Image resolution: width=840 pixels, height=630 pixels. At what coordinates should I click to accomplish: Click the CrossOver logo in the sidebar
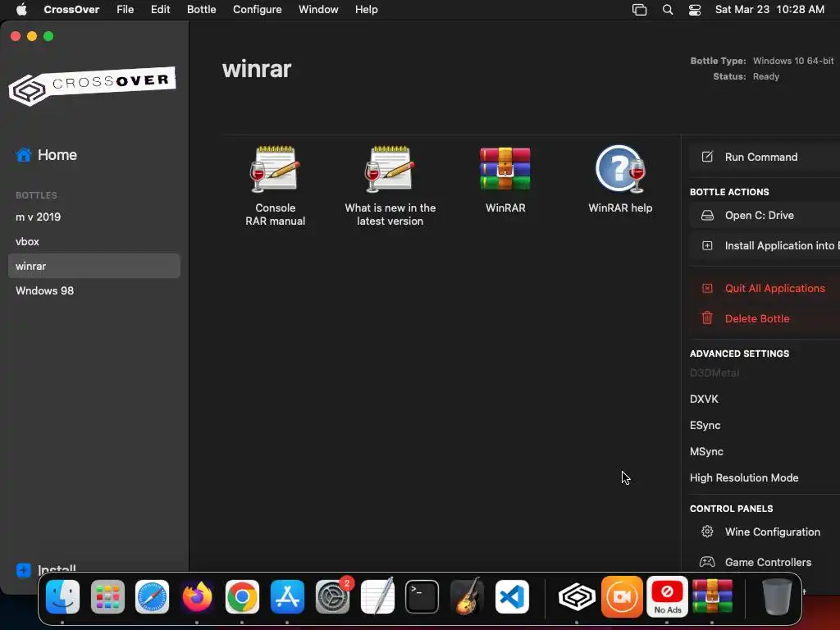point(92,86)
